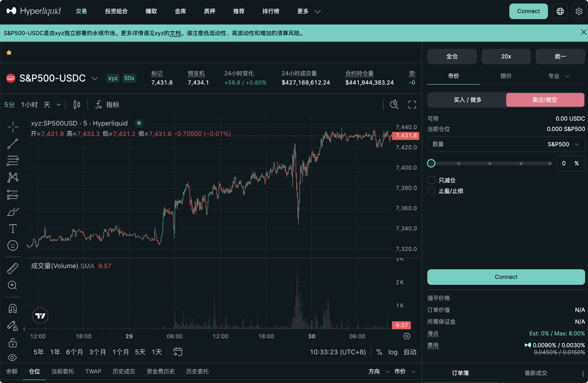Switch to the 限价 order tab

tap(506, 76)
